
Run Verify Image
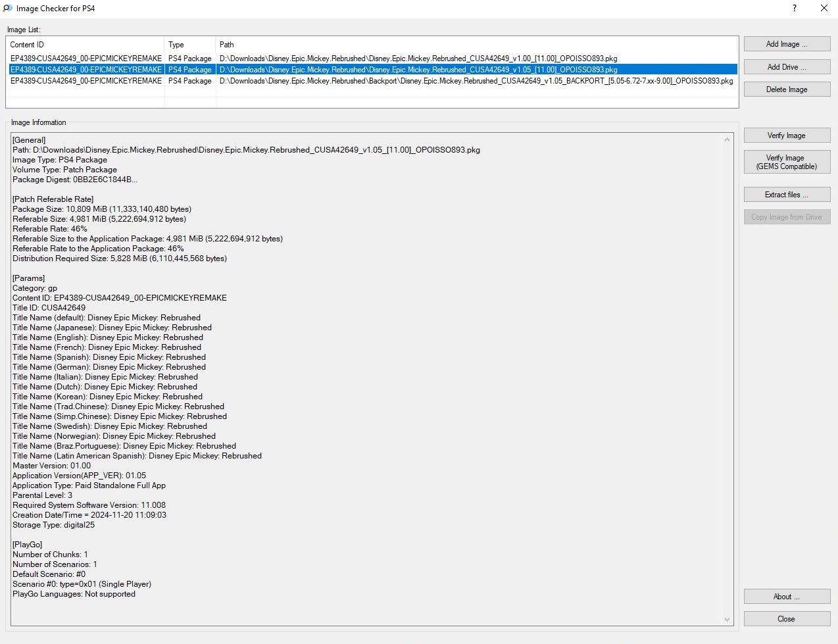[x=787, y=136]
